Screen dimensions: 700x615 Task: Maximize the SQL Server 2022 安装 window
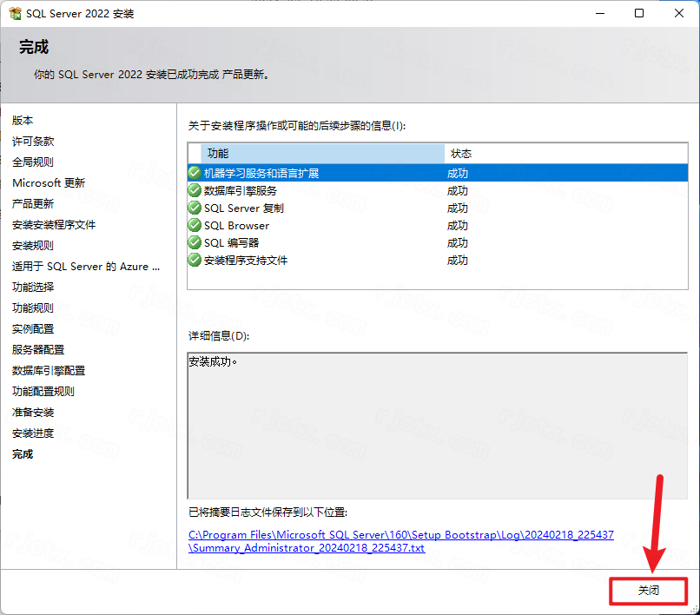(x=639, y=13)
